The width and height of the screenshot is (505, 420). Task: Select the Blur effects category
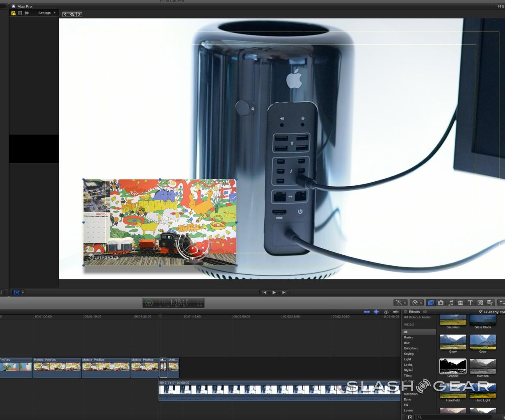coord(407,343)
